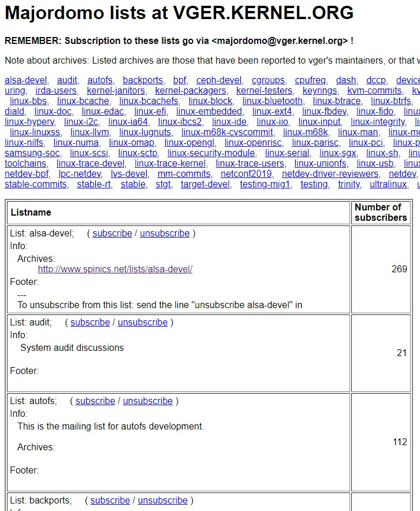420x511 pixels.
Task: Go to the backports index link
Action: [x=143, y=80]
